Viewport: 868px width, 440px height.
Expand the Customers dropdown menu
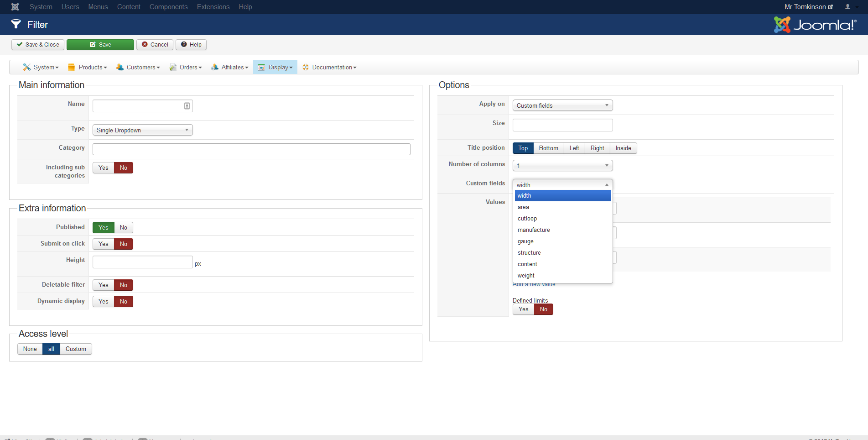click(138, 67)
